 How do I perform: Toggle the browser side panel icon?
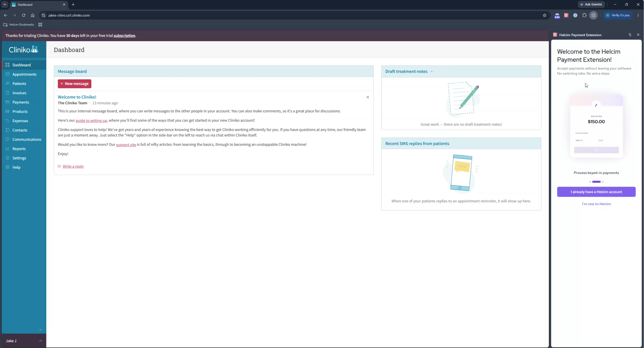click(x=593, y=15)
